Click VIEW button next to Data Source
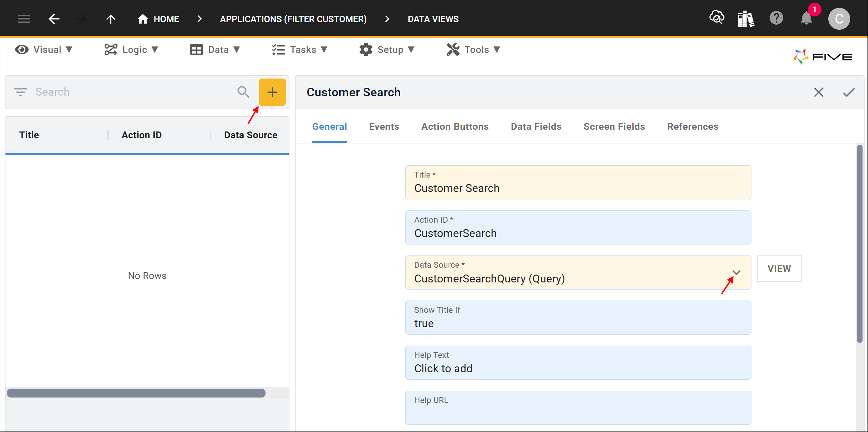The width and height of the screenshot is (868, 432). click(x=779, y=268)
